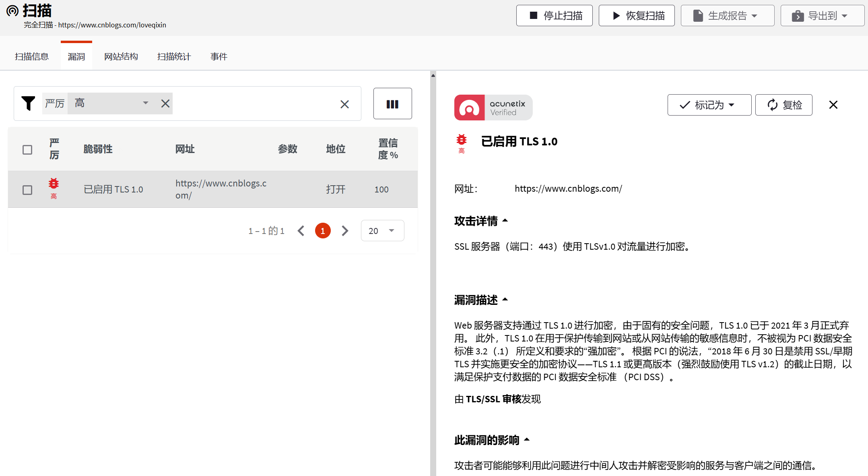Check the checkbox for the TLS 1.0 vulnerability row
The width and height of the screenshot is (868, 476).
(27, 189)
